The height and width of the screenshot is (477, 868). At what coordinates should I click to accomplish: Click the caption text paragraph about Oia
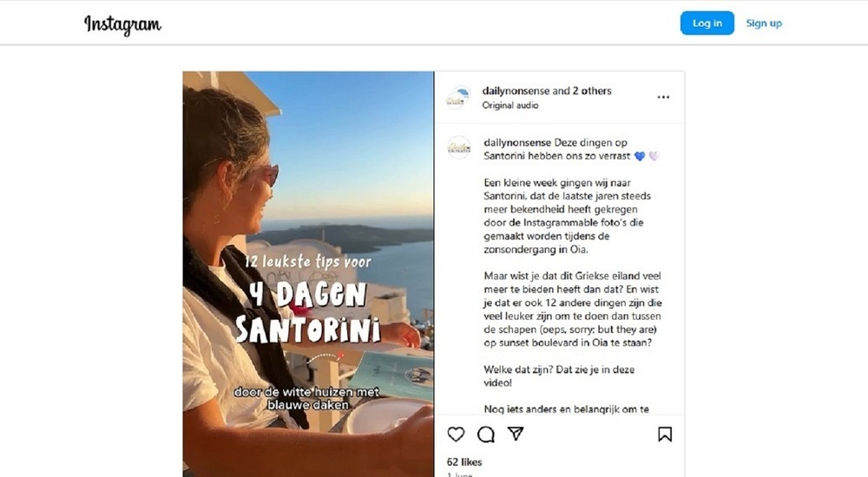click(x=568, y=216)
